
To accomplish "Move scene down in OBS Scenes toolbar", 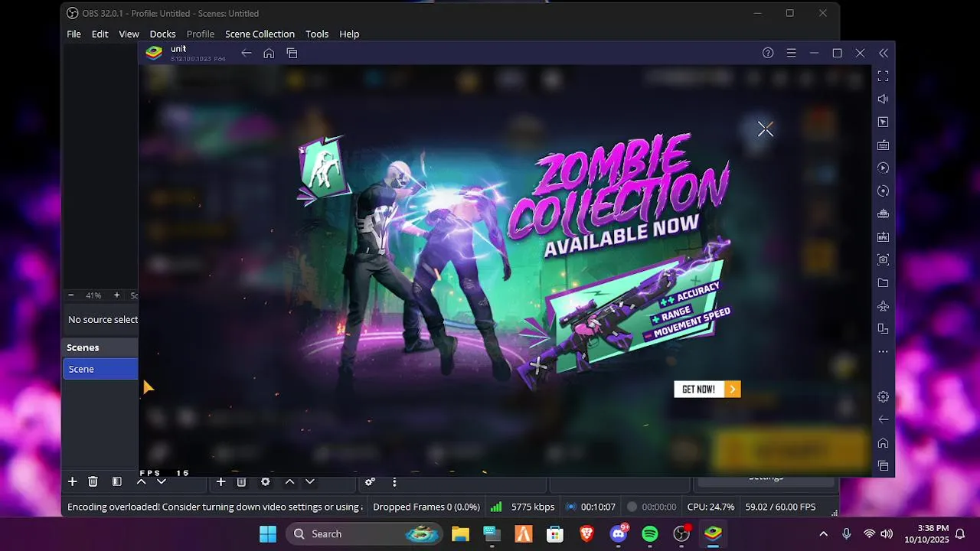I will pyautogui.click(x=161, y=481).
